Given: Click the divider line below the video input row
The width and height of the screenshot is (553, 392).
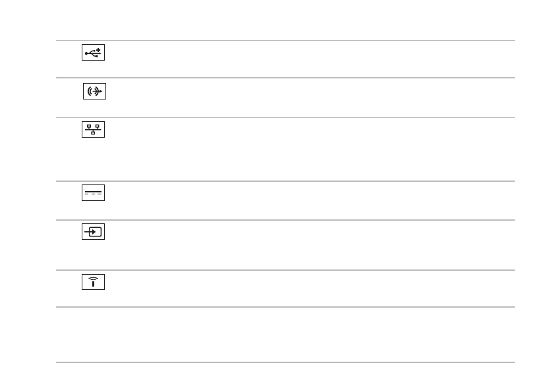Looking at the screenshot, I should 285,270.
